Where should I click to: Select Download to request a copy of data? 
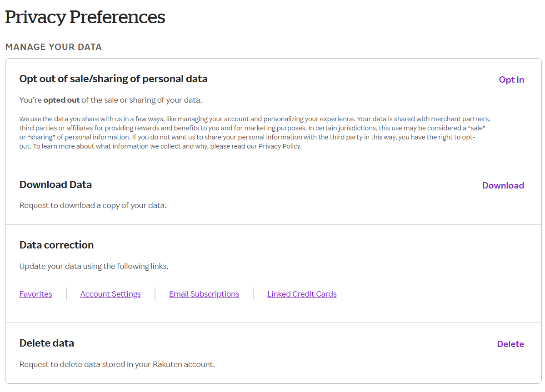tap(503, 185)
